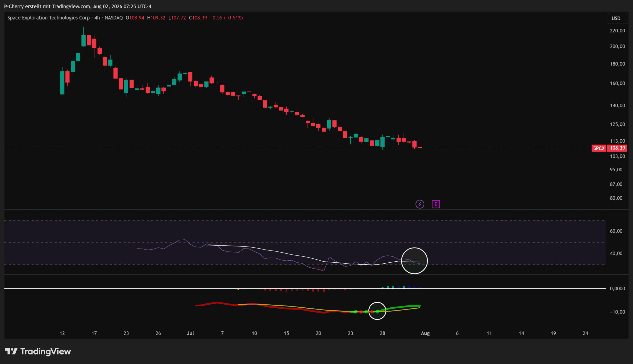The image size is (633, 364).
Task: Click the date 24 on the time axis
Action: tap(585, 333)
